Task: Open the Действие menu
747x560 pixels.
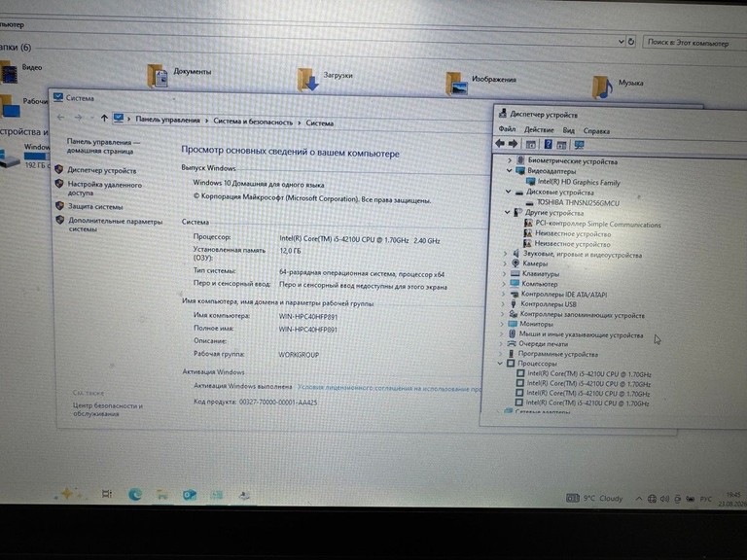Action: (x=539, y=129)
